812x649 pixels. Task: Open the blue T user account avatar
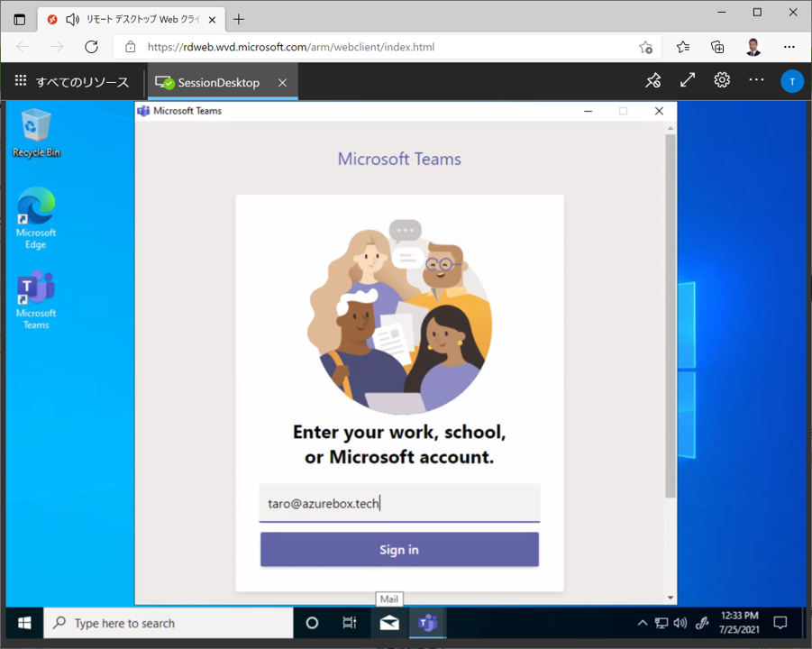pos(792,81)
